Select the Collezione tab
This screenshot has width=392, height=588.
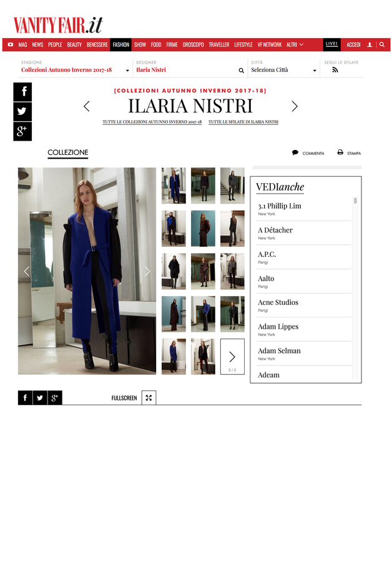coord(68,152)
